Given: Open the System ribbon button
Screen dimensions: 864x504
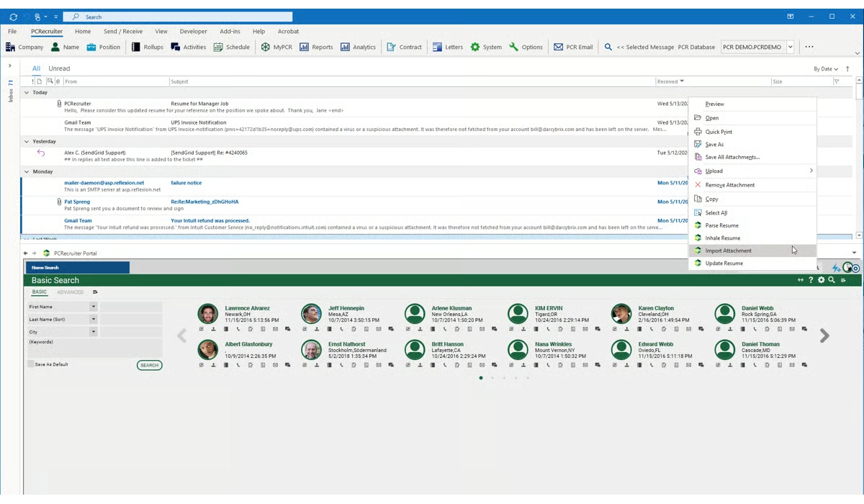Looking at the screenshot, I should [x=486, y=47].
